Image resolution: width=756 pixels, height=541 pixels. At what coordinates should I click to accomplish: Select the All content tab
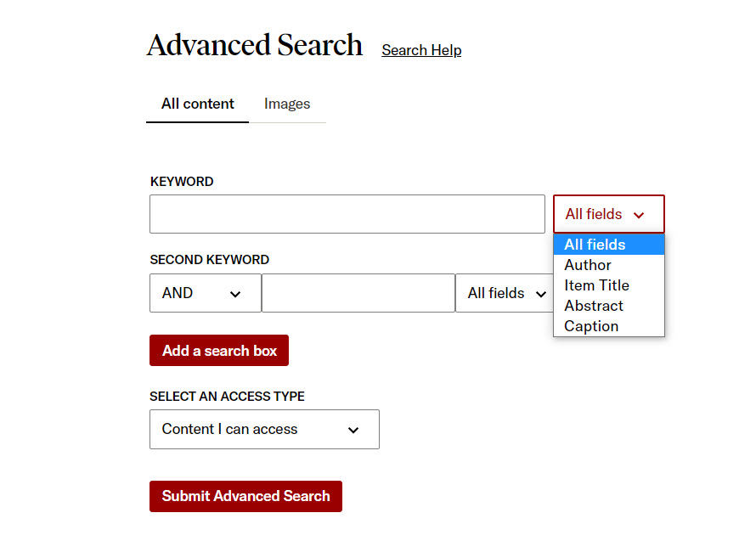197,104
